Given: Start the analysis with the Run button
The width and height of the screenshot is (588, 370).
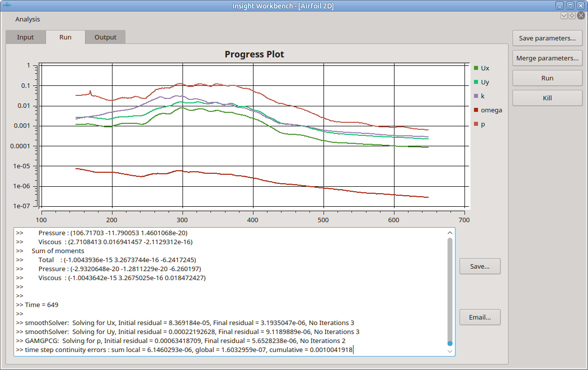Looking at the screenshot, I should [547, 78].
